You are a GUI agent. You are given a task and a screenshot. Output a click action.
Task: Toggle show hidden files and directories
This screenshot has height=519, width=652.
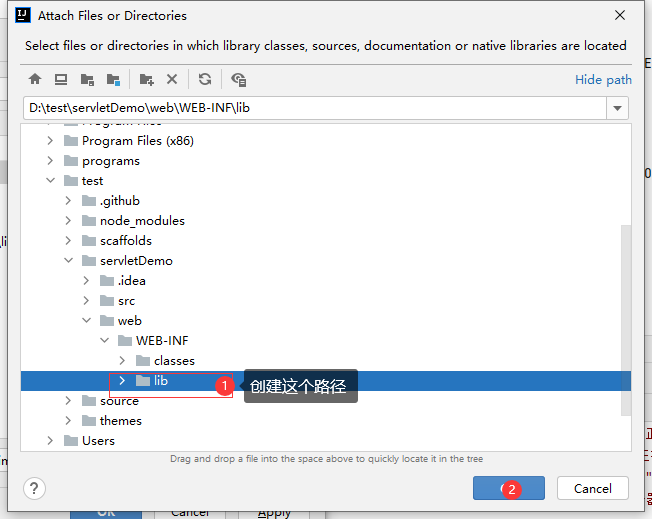tap(239, 79)
